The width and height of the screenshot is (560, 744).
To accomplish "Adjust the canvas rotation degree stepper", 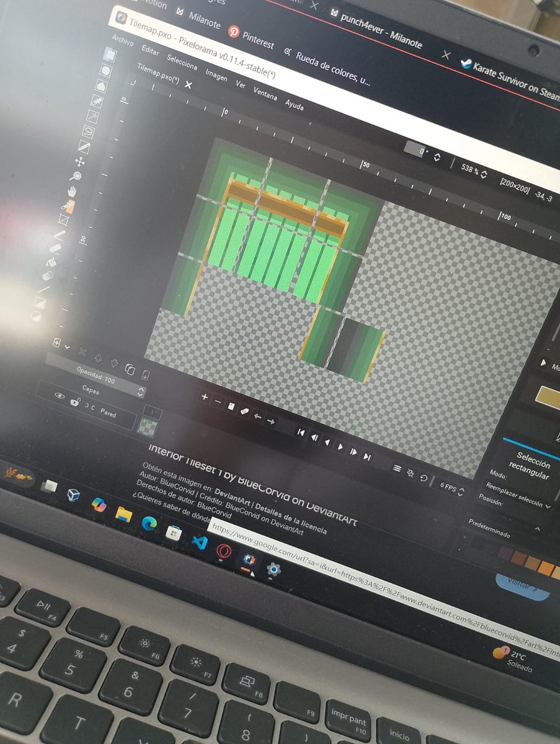I will (x=438, y=156).
